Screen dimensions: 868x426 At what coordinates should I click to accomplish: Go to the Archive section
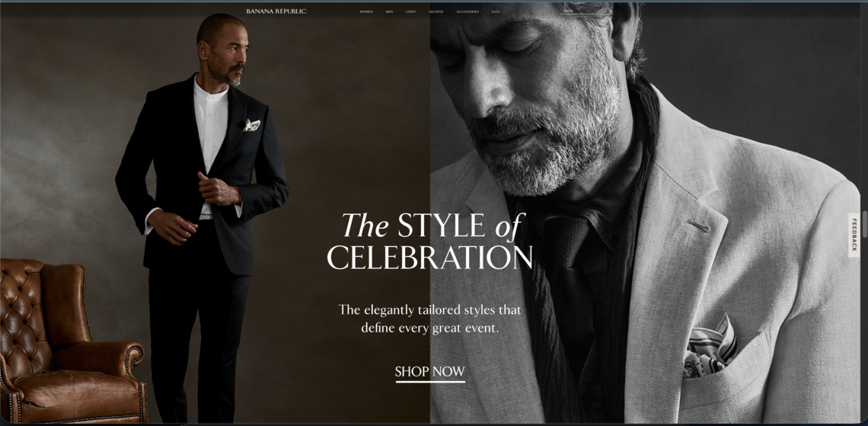coord(436,12)
